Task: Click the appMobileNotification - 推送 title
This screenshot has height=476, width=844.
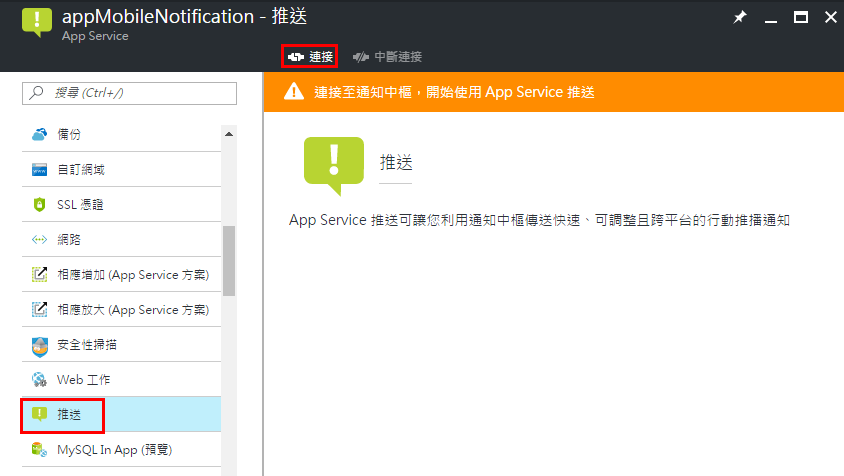Action: point(184,17)
